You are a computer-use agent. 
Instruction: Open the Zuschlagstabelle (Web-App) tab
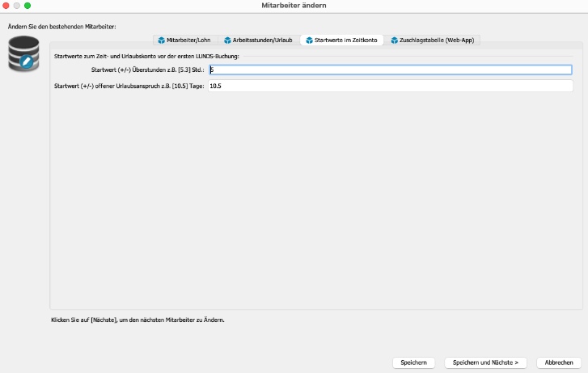point(433,40)
